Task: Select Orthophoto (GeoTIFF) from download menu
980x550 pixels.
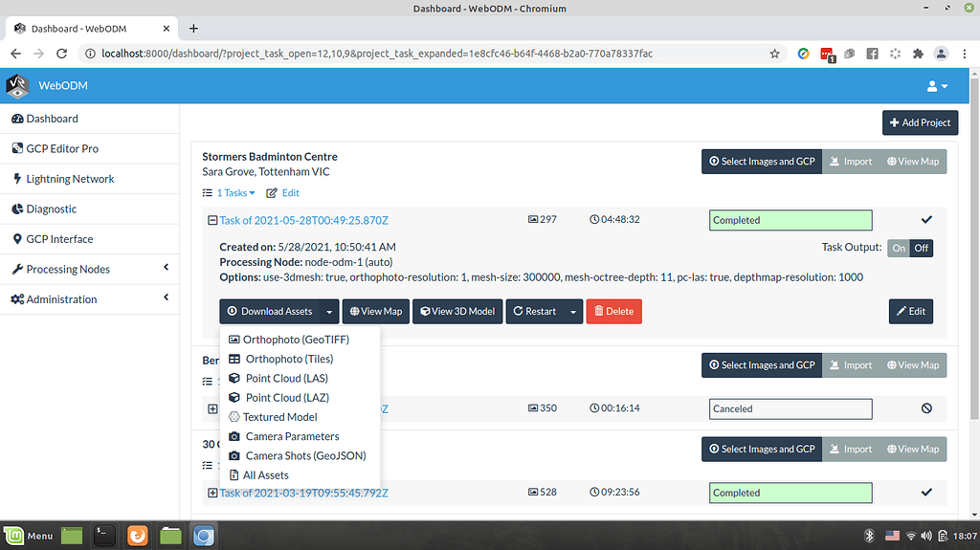Action: pos(295,340)
